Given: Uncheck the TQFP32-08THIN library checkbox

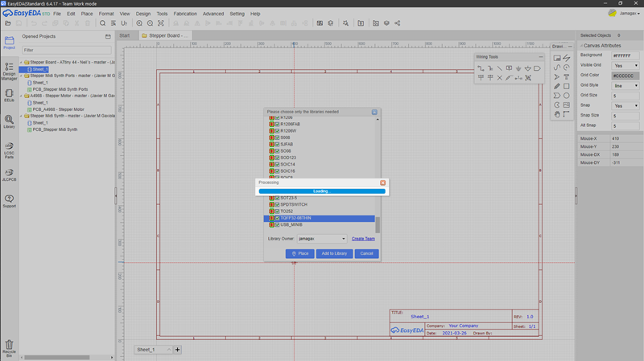Looking at the screenshot, I should point(277,218).
